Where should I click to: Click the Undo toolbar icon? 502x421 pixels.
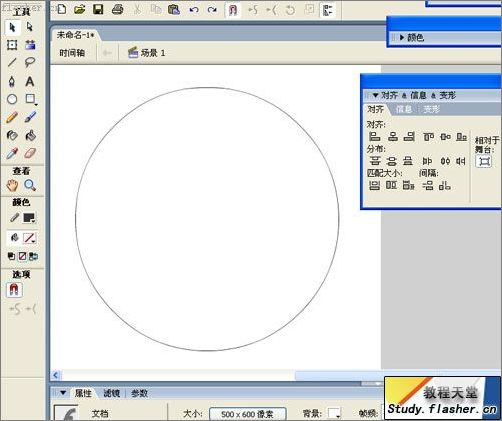194,10
